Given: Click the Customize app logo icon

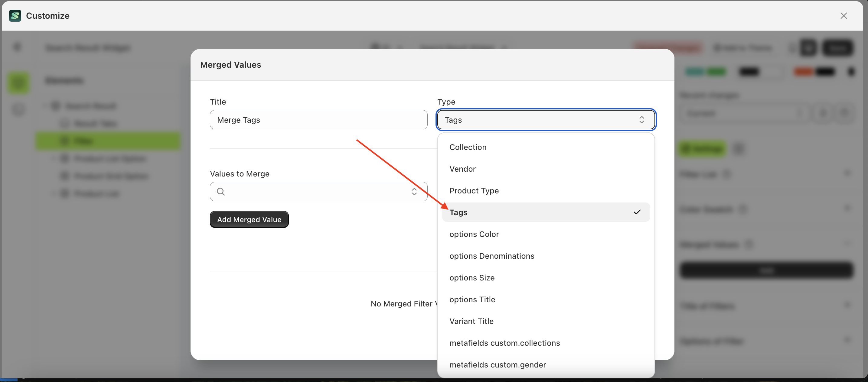Looking at the screenshot, I should point(15,16).
